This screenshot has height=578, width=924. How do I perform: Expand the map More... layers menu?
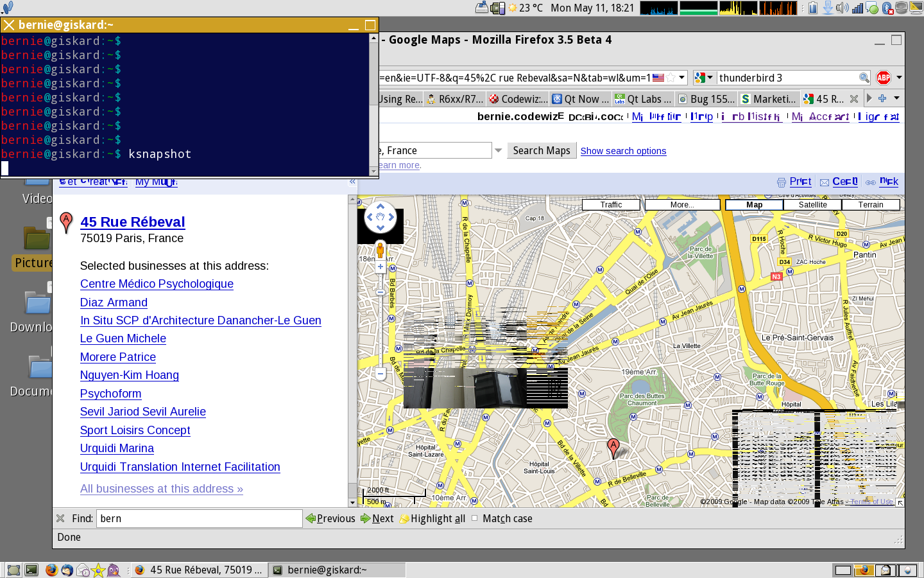[682, 205]
